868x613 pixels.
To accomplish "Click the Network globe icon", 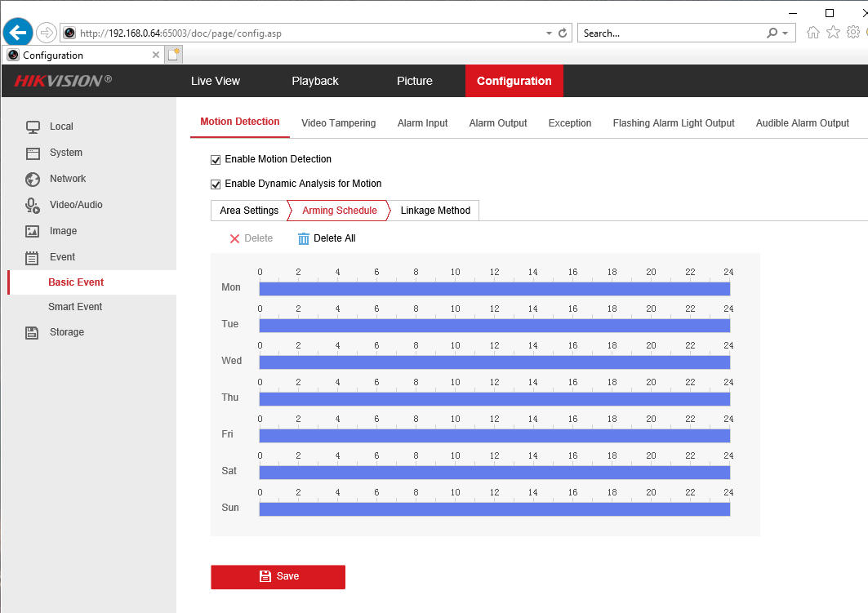I will pos(33,179).
